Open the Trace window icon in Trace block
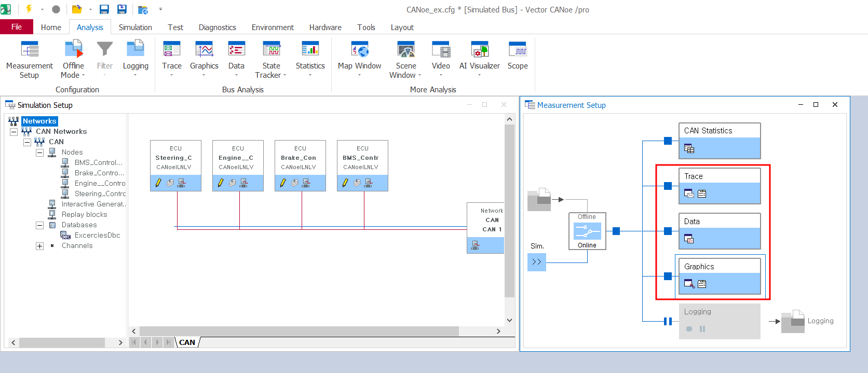This screenshot has width=868, height=373. coord(689,194)
